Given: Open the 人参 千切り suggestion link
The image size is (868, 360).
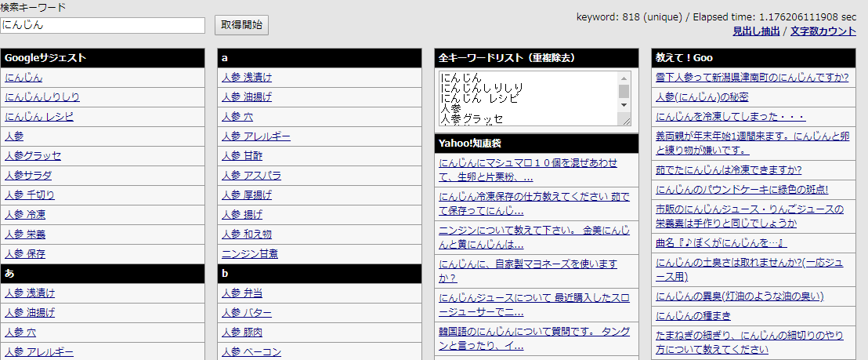Looking at the screenshot, I should click(30, 195).
